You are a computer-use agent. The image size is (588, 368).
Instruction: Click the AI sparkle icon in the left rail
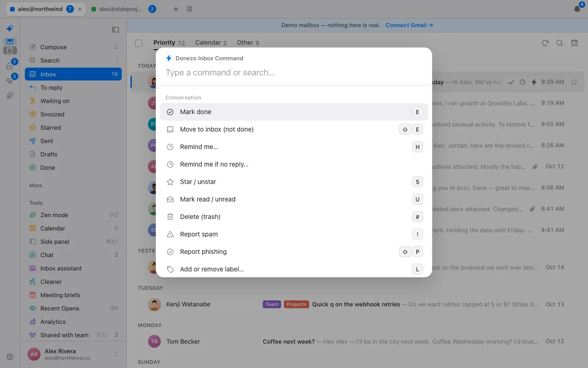pos(10,29)
